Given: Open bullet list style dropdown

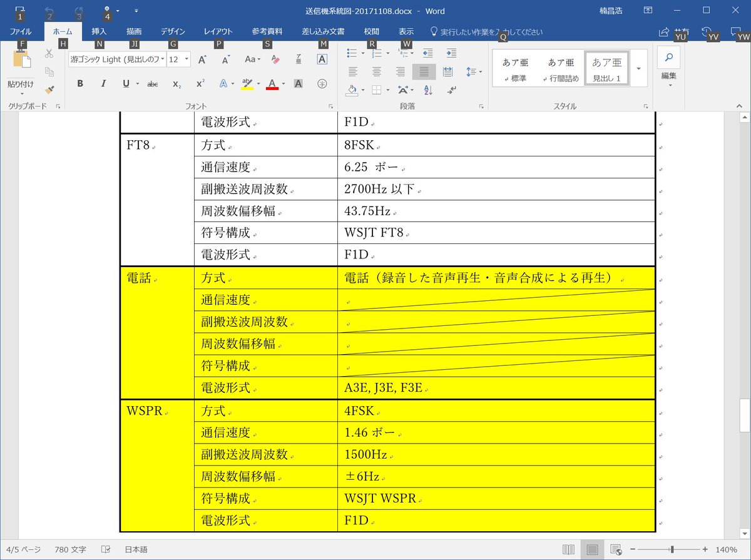Looking at the screenshot, I should tap(364, 53).
